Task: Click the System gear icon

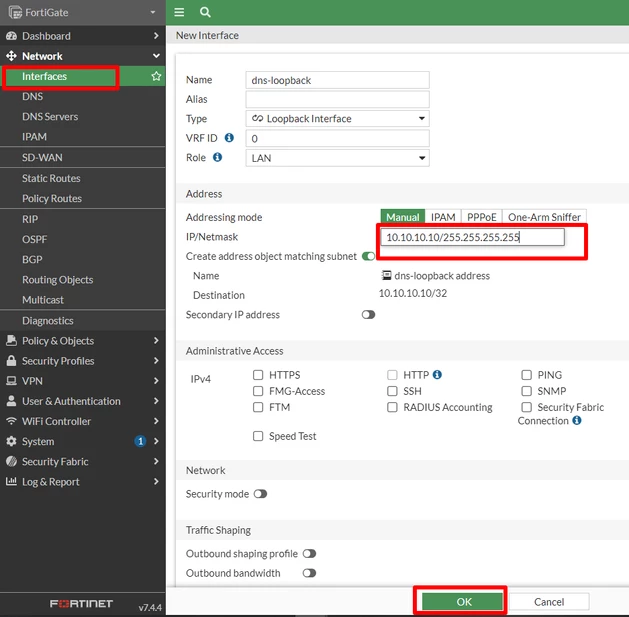Action: (11, 441)
